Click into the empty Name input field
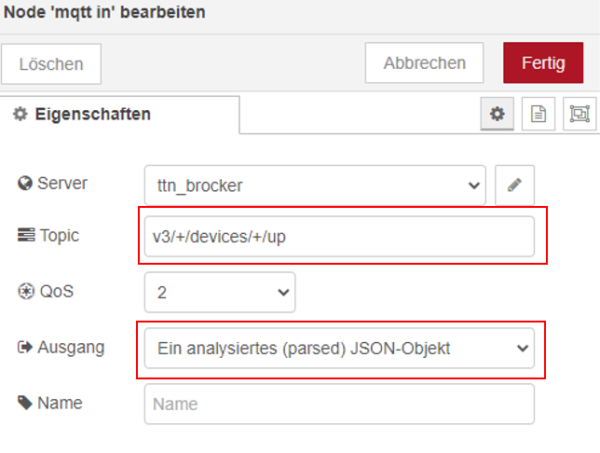 (x=340, y=404)
